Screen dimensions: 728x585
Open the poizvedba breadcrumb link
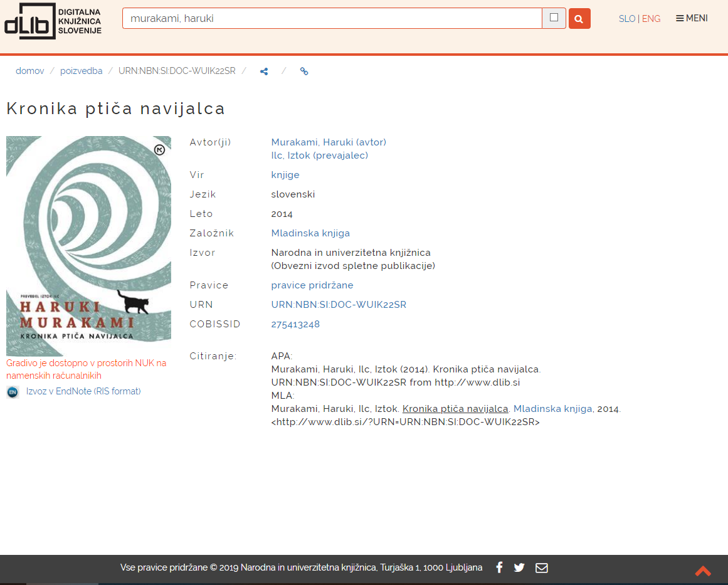tap(82, 71)
